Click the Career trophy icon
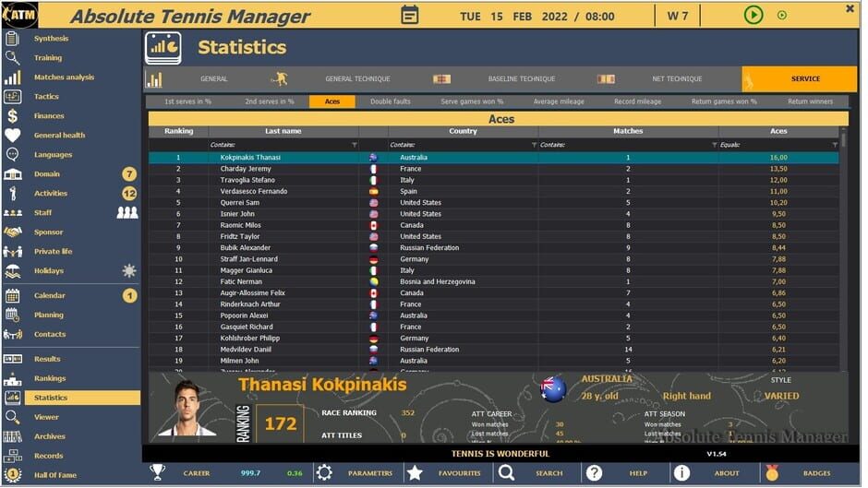 tap(158, 474)
